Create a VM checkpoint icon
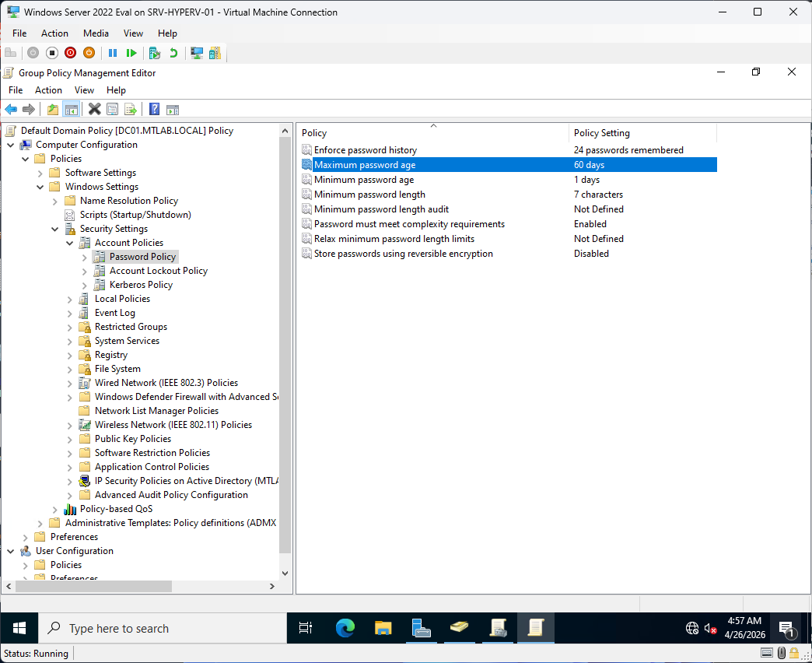This screenshot has width=812, height=663. pos(154,53)
